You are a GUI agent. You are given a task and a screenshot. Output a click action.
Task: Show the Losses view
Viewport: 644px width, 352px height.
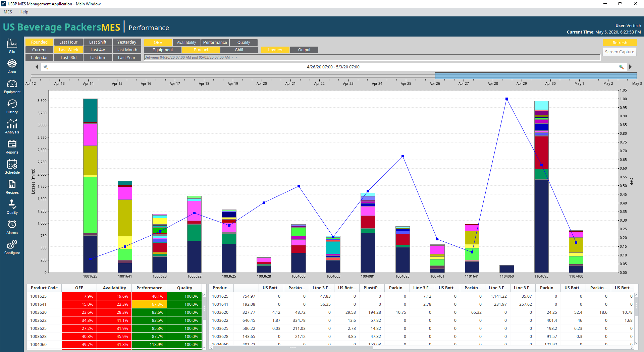pyautogui.click(x=275, y=50)
